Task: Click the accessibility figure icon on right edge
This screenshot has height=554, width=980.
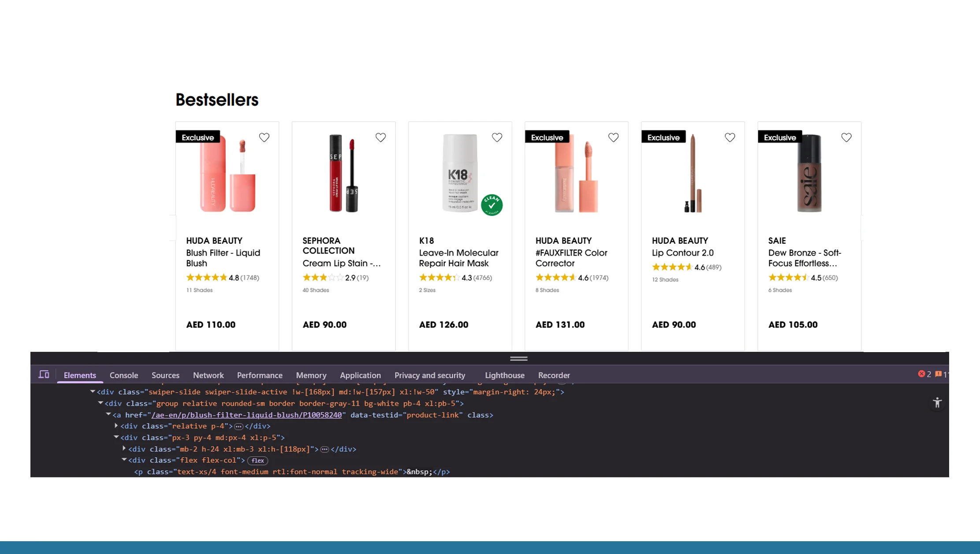Action: coord(937,402)
